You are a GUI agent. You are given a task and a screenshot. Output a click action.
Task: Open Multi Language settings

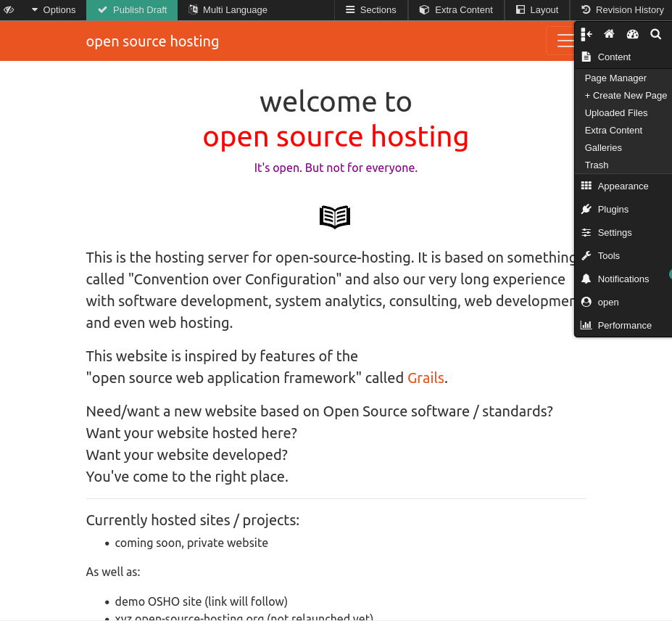coord(228,10)
